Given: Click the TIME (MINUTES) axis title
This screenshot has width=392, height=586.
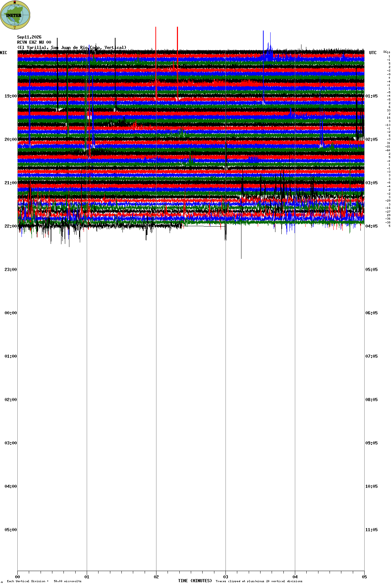Looking at the screenshot, I should [195, 581].
